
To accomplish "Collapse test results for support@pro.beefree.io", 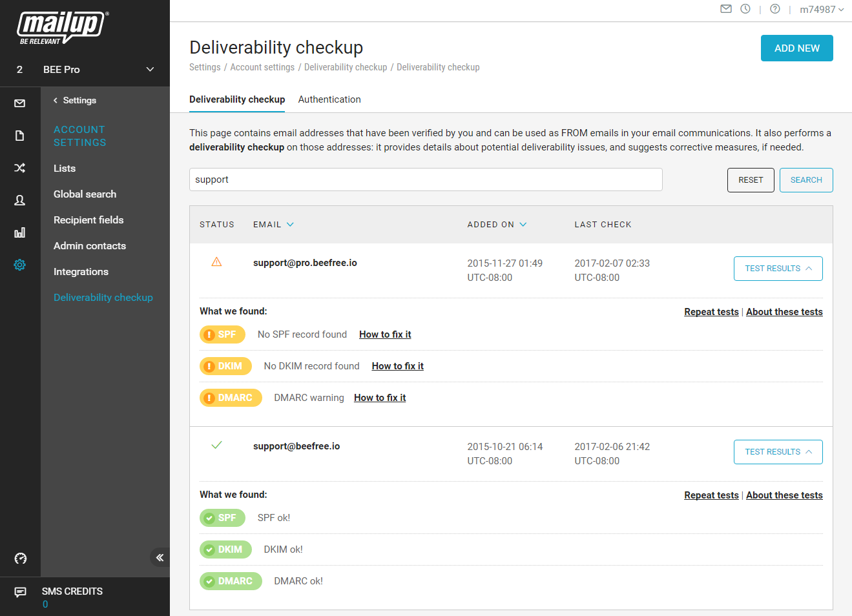I will click(x=778, y=269).
